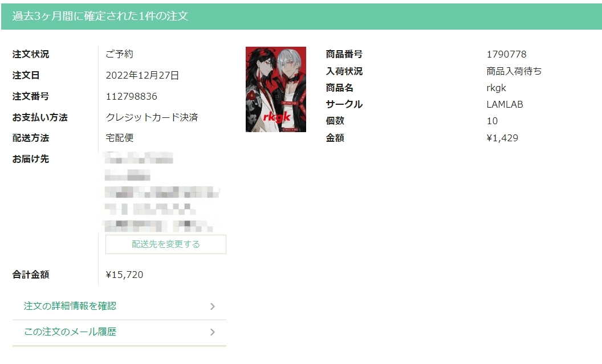The height and width of the screenshot is (364, 602).
Task: Click the green 過去3ヶ月間 order header bar
Action: point(302,16)
